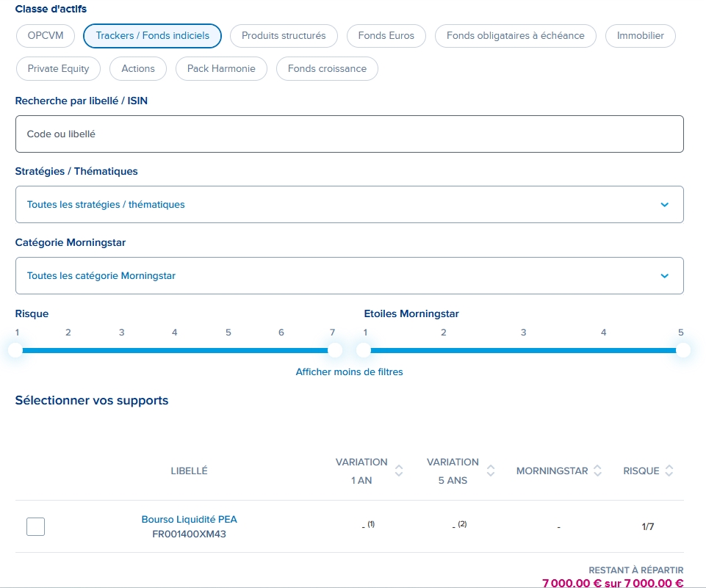Screen dimensions: 706x588
Task: Select the OPCVM asset class filter
Action: point(46,35)
